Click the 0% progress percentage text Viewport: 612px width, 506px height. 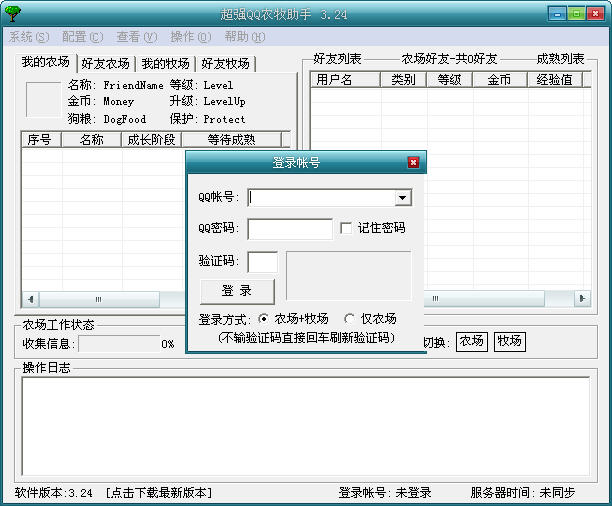(168, 344)
